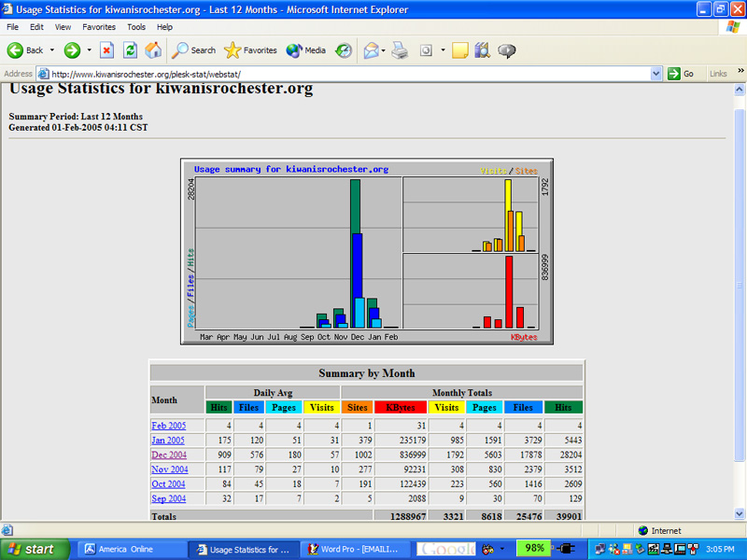Image resolution: width=747 pixels, height=560 pixels.
Task: Expand the Address bar dropdown list
Action: pos(656,74)
